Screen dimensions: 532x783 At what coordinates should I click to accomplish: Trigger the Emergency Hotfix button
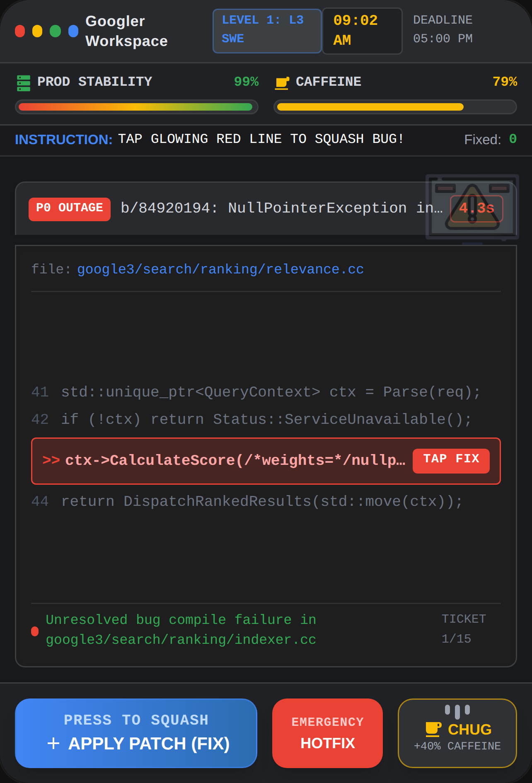pyautogui.click(x=327, y=733)
